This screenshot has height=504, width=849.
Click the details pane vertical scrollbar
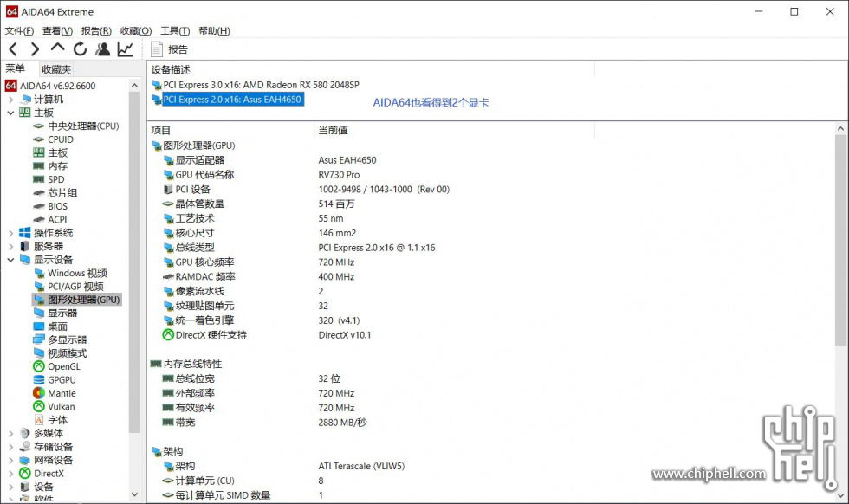point(840,241)
